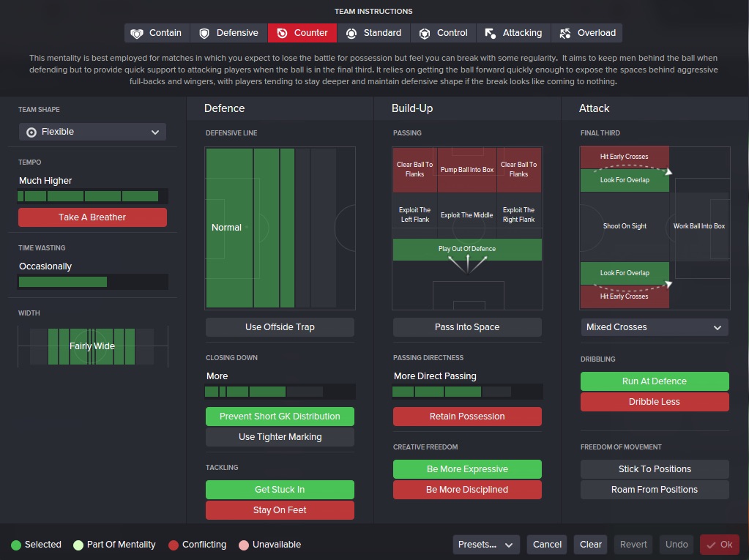Viewport: 749px width, 560px height.
Task: Switch to the Counter mentality tab
Action: pos(302,33)
